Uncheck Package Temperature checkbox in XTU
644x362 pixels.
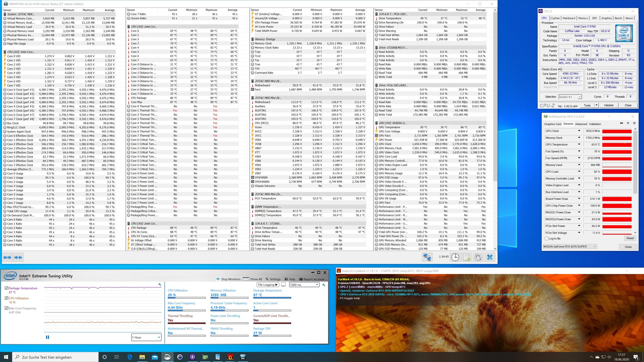pos(6,288)
